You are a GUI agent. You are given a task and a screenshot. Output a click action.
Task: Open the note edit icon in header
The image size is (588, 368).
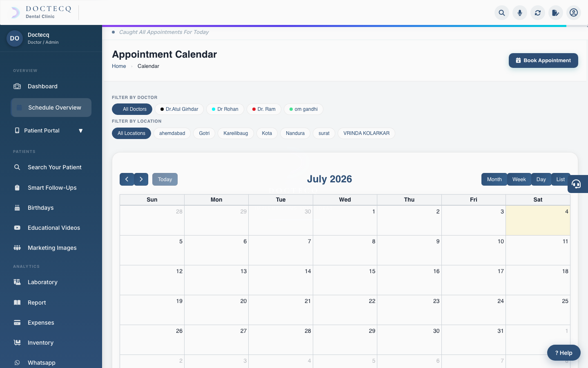click(556, 13)
